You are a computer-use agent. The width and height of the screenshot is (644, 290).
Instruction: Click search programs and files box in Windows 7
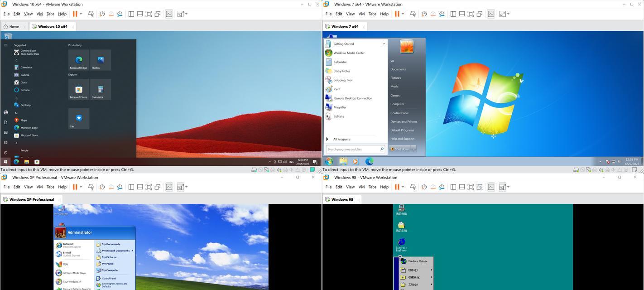coord(355,149)
